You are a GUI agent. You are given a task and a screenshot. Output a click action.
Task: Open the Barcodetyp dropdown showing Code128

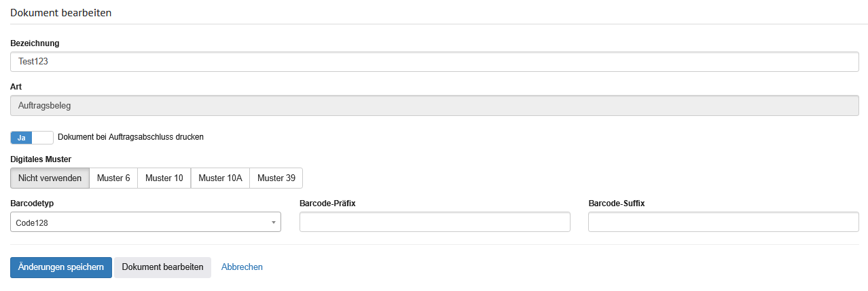click(145, 222)
